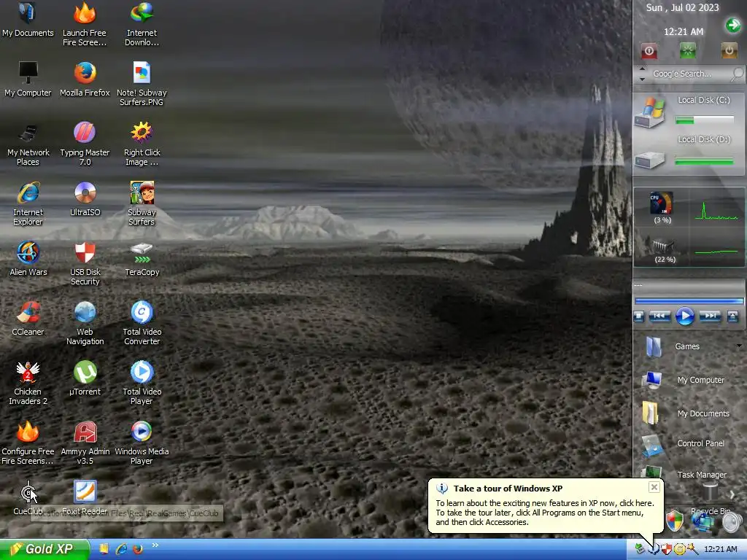Screen dimensions: 747x560
Task: Click search engine down arrow
Action: coord(642,79)
